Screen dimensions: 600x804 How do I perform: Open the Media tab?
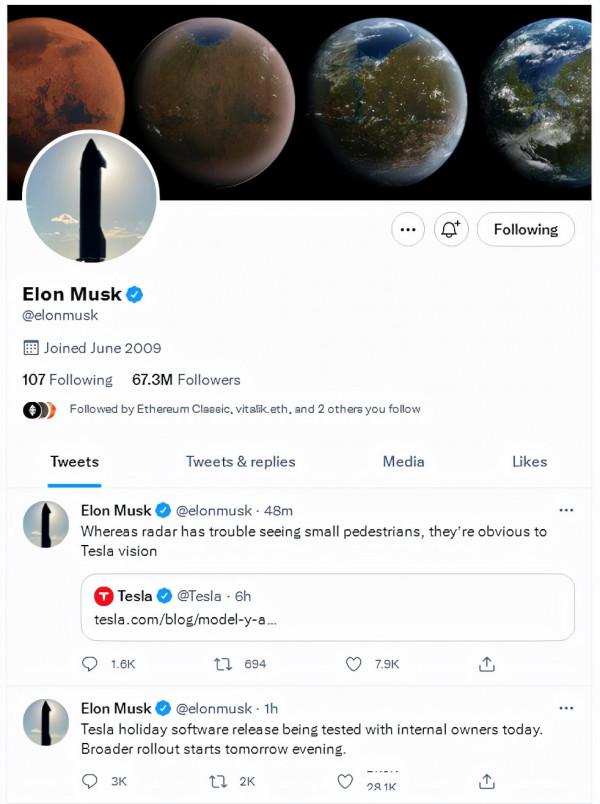click(x=403, y=461)
